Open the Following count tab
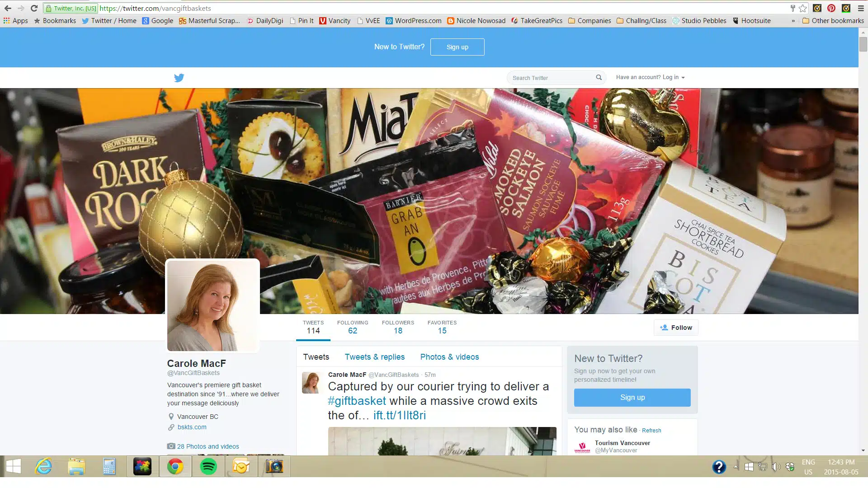This screenshot has height=488, width=868. [353, 328]
